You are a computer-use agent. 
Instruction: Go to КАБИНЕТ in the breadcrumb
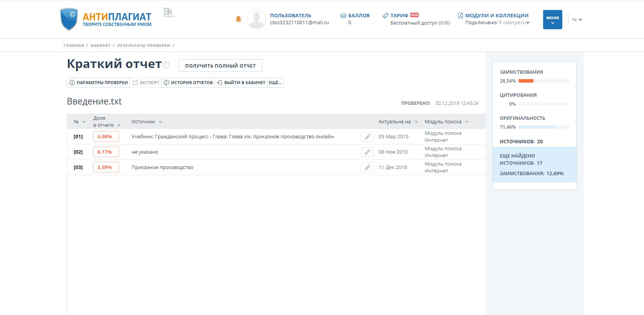[x=100, y=45]
